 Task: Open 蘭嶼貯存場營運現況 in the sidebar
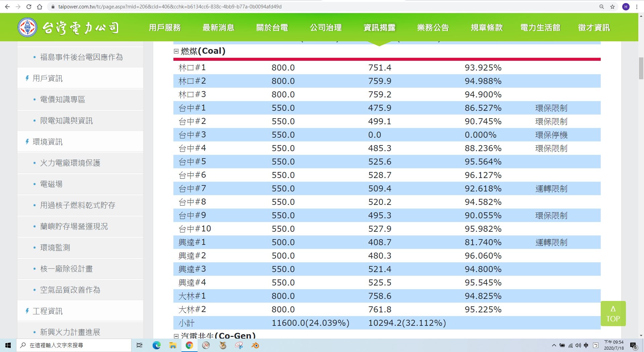pos(74,226)
